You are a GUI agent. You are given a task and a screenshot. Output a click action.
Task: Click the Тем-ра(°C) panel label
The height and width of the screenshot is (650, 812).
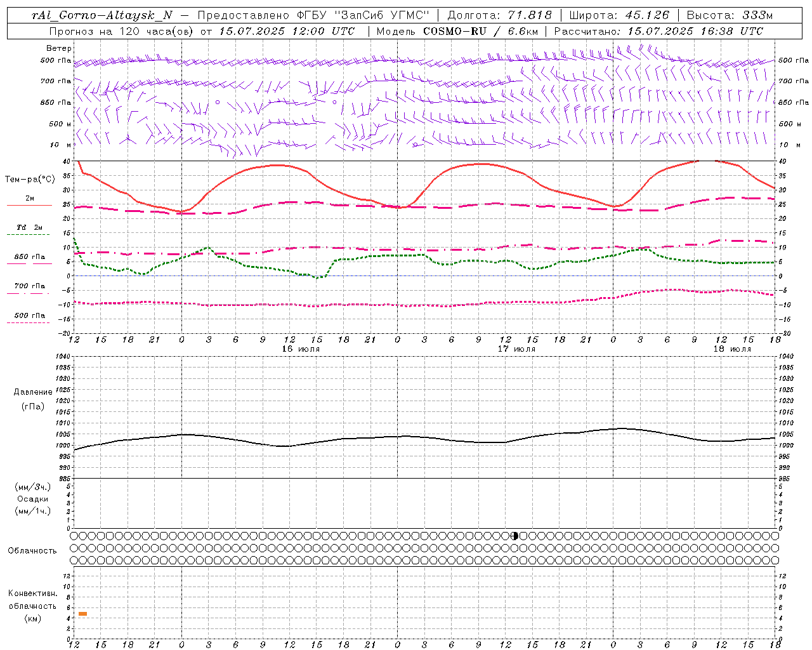pos(30,180)
